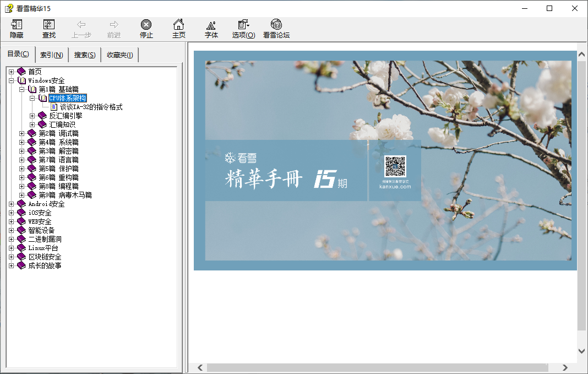Click the book icon beside 二进制漏洞

pyautogui.click(x=22, y=239)
